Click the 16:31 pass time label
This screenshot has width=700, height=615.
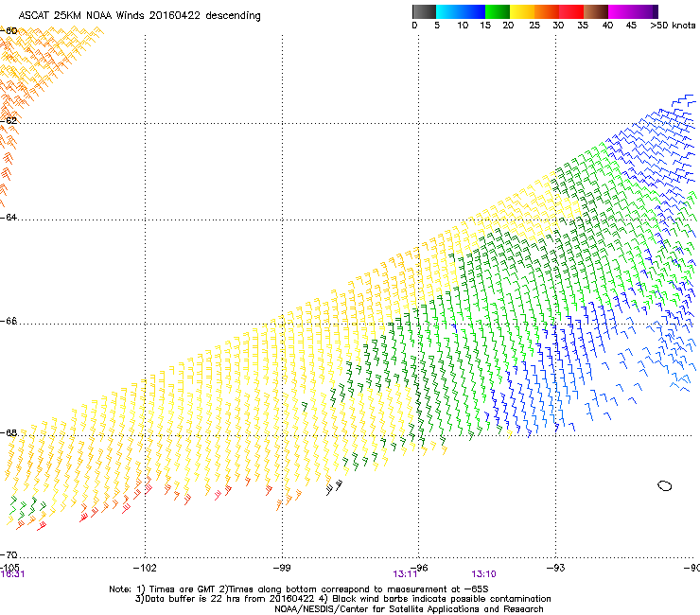pos(12,574)
